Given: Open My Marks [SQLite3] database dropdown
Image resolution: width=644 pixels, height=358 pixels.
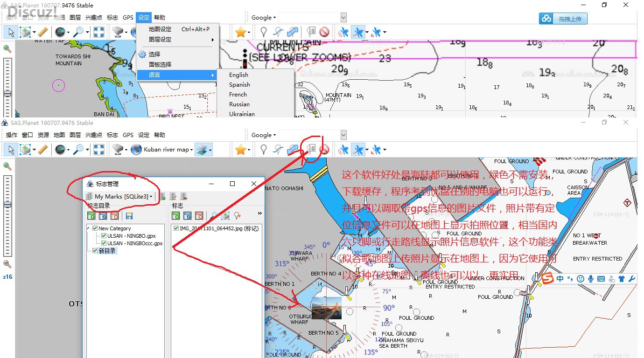Looking at the screenshot, I should (120, 197).
